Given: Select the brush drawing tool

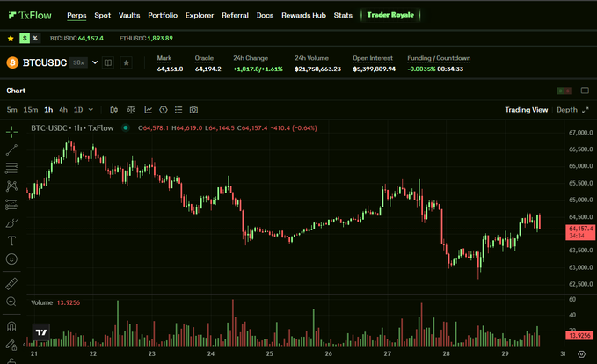Looking at the screenshot, I should pyautogui.click(x=11, y=222).
